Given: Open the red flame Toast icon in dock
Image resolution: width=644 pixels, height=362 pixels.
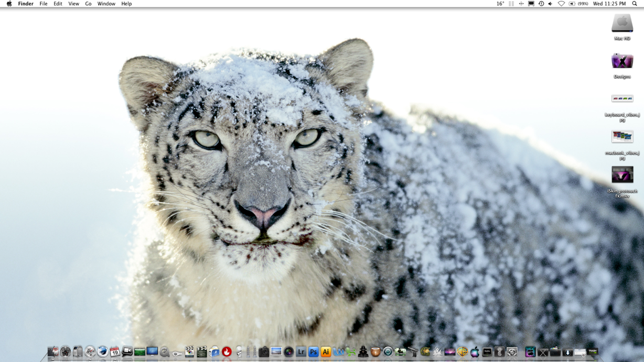Looking at the screenshot, I should [x=227, y=352].
